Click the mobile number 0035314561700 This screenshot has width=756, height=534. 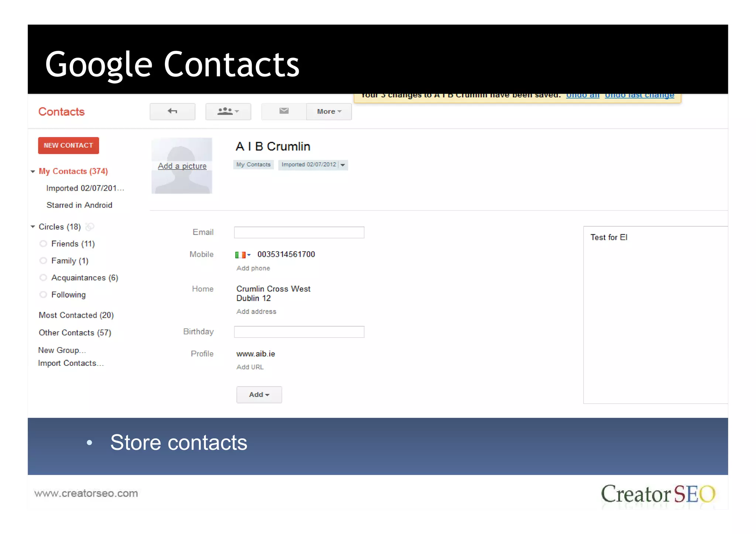286,254
